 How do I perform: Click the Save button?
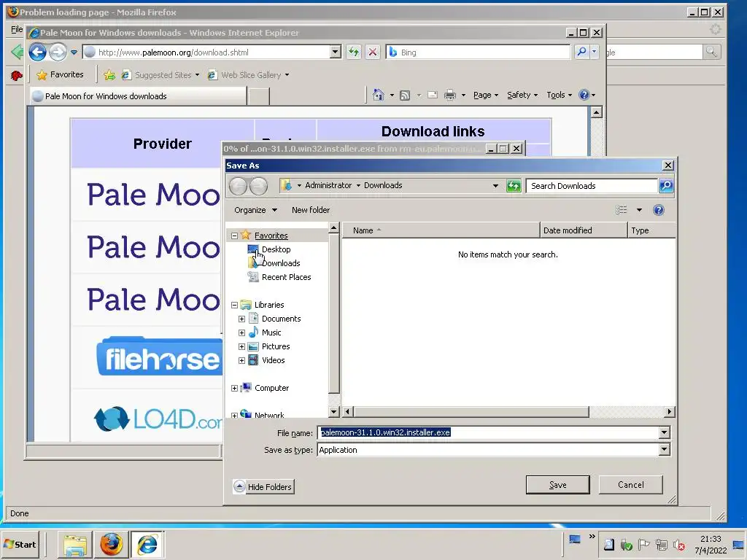pos(558,485)
